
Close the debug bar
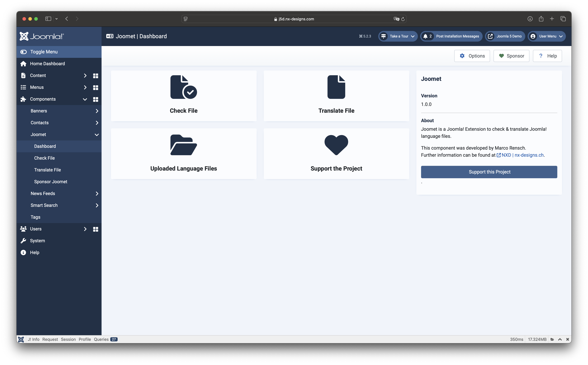tap(567, 339)
